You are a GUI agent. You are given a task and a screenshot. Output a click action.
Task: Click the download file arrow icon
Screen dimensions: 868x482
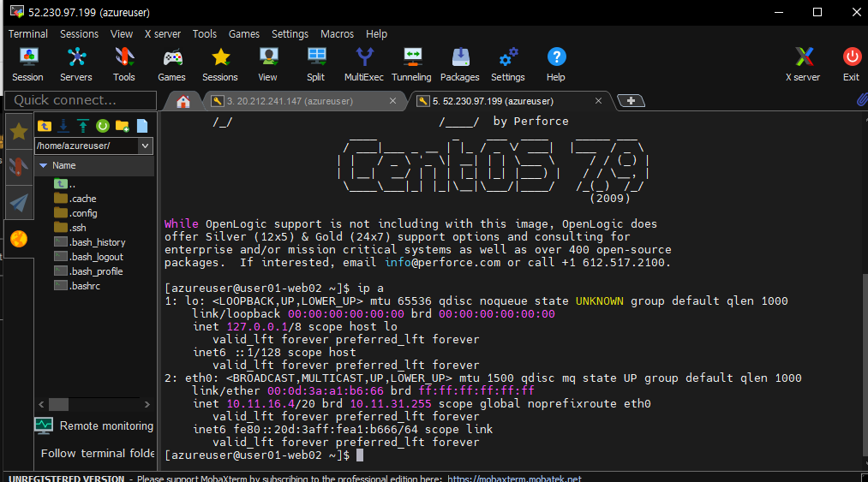[x=63, y=126]
